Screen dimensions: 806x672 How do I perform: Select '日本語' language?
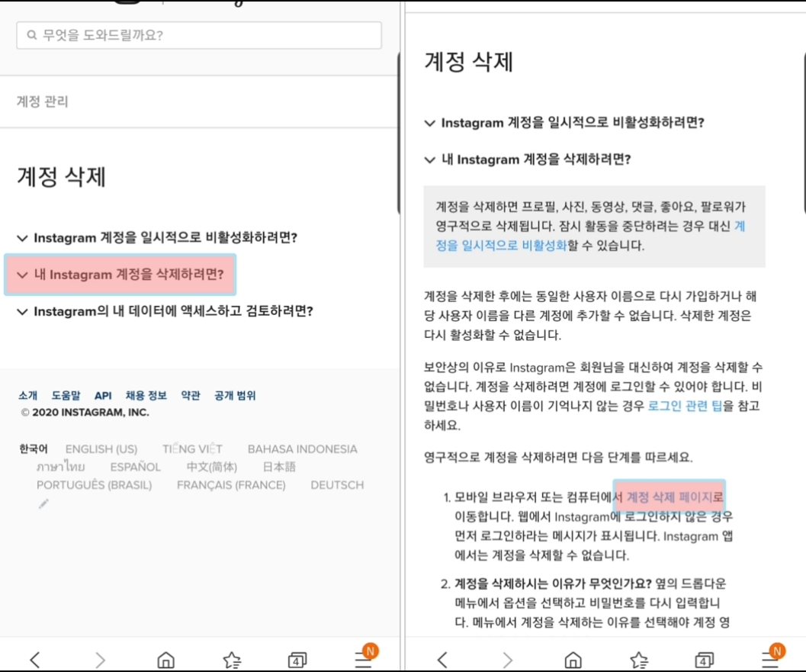(x=279, y=467)
